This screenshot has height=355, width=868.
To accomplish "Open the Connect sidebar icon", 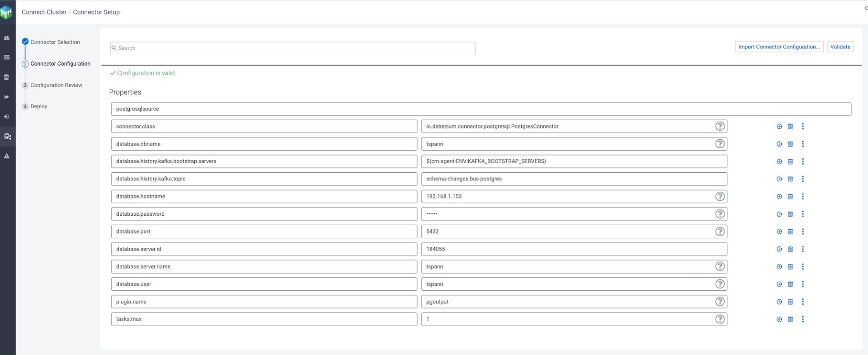I will [7, 136].
